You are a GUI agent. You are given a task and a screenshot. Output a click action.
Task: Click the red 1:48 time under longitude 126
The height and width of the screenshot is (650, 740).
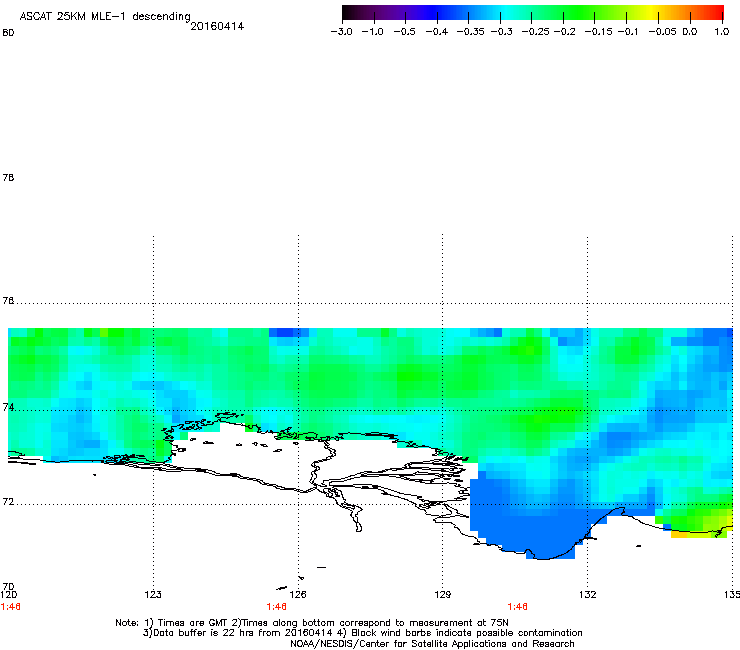click(277, 607)
